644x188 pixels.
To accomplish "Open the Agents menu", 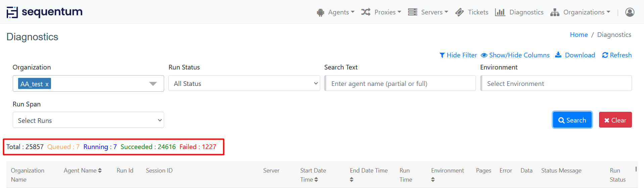I will 336,12.
